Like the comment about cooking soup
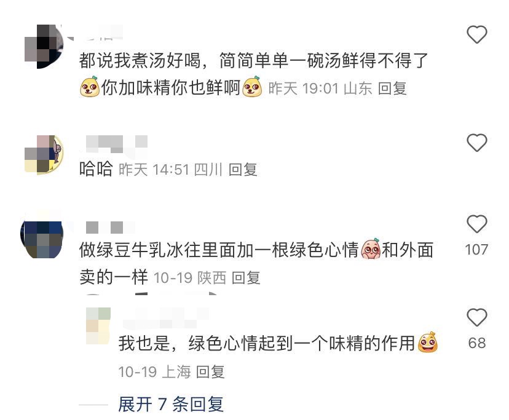The height and width of the screenshot is (420, 509). tap(476, 34)
